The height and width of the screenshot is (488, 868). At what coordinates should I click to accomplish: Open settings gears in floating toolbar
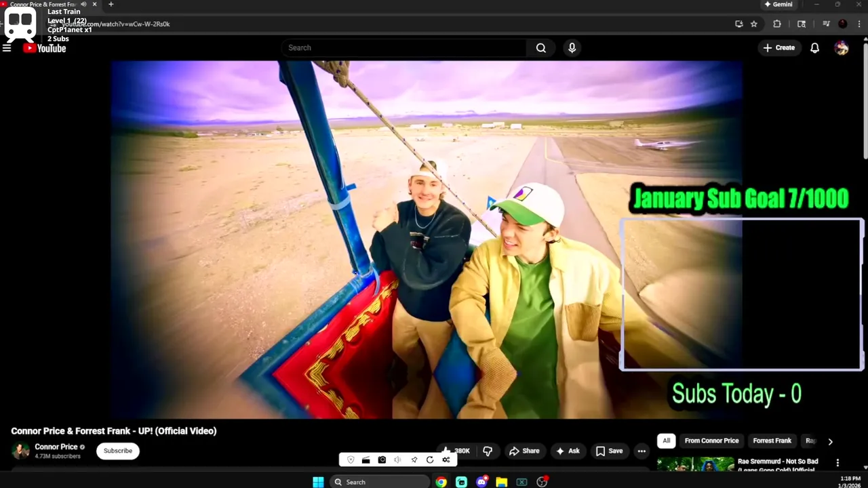click(x=446, y=460)
